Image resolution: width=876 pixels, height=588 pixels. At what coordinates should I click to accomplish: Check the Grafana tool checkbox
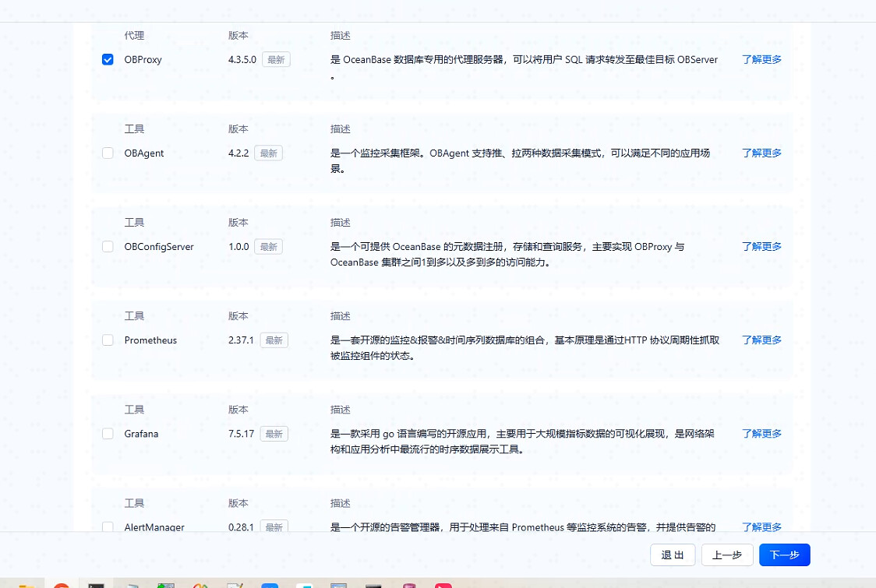click(x=108, y=434)
